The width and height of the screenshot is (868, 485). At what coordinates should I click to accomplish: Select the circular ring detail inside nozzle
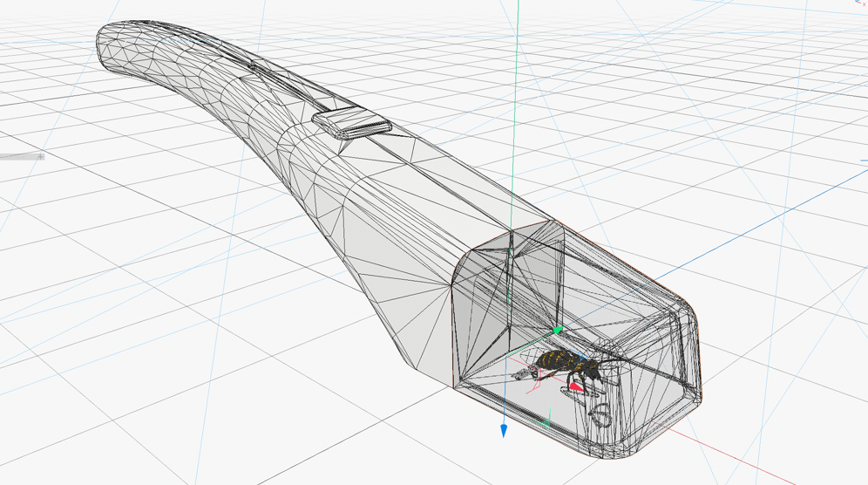click(x=600, y=415)
